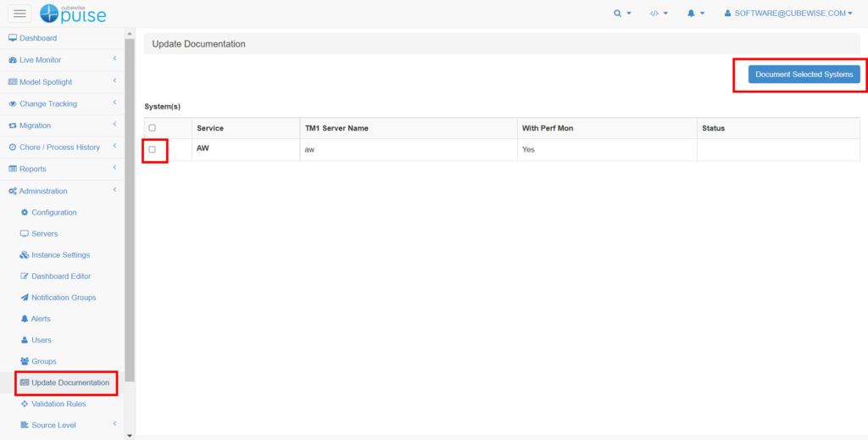Open the notification bell icon
868x440 pixels.
click(x=695, y=14)
